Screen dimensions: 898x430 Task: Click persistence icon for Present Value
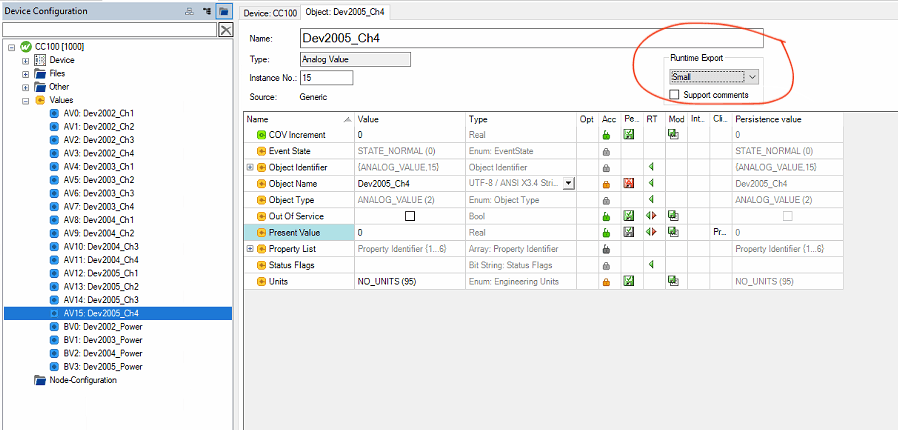[x=628, y=232]
